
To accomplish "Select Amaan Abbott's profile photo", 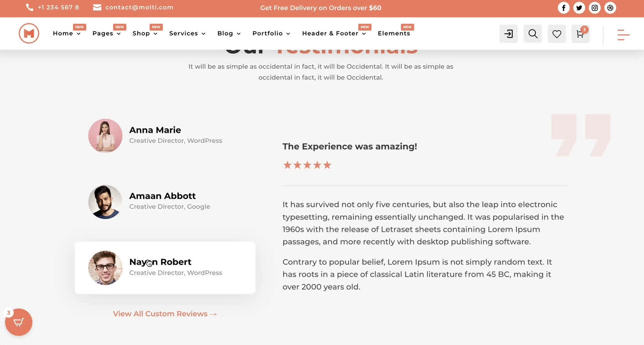I will [105, 202].
